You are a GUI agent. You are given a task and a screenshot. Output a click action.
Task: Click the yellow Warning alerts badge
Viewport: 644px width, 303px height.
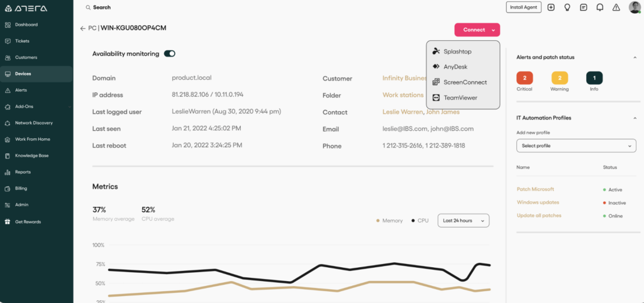coord(559,78)
